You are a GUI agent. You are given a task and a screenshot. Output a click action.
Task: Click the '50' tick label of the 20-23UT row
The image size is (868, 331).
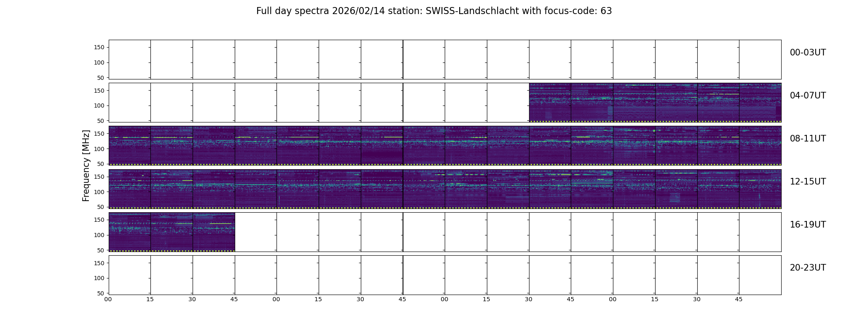(x=101, y=293)
